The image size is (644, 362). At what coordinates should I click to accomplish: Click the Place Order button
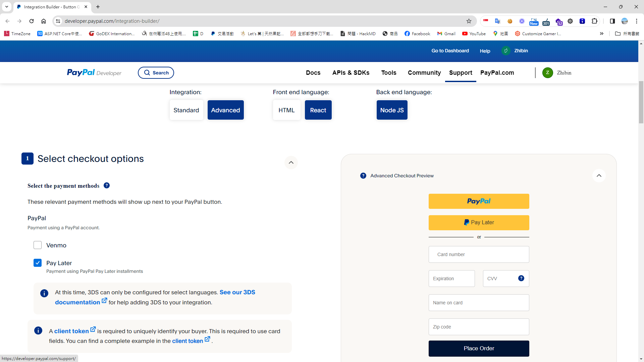tap(479, 348)
